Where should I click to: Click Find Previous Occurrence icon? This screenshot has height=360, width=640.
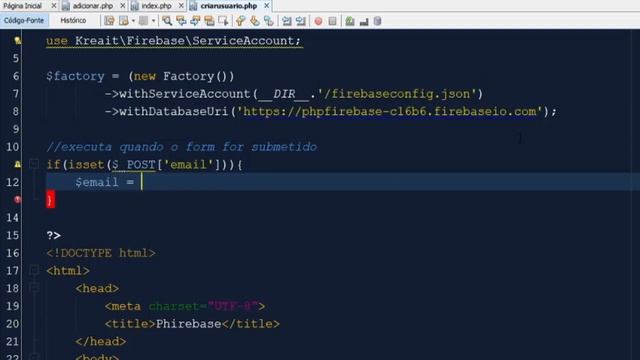point(181,21)
